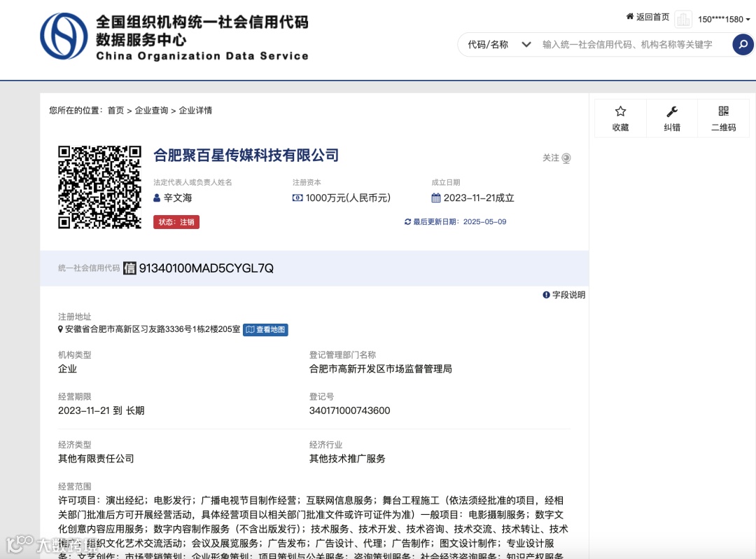Click the 关注 label text

point(551,158)
